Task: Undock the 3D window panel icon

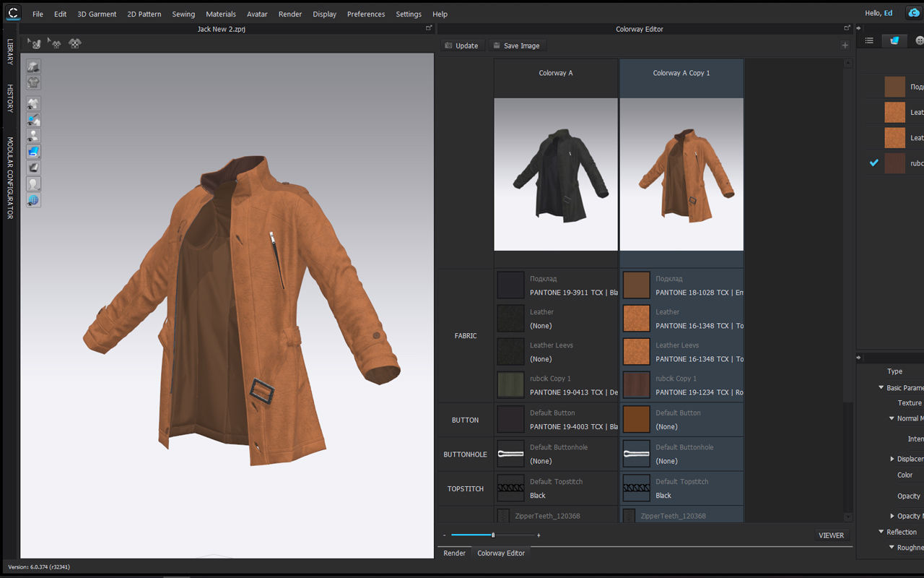Action: click(x=429, y=28)
